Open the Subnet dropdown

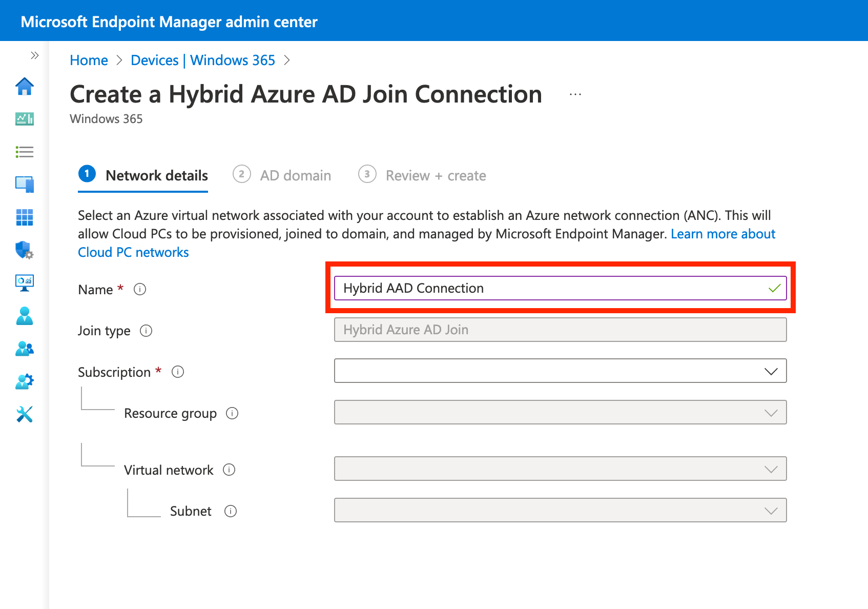(560, 511)
